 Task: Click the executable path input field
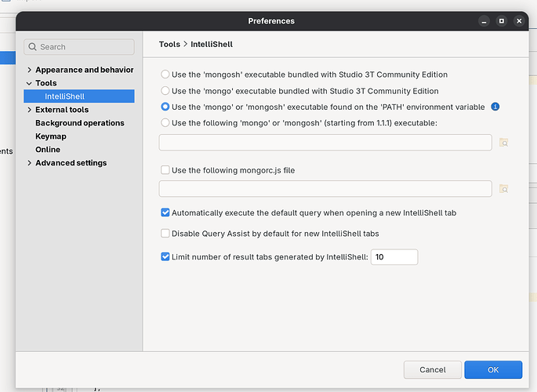pos(325,143)
